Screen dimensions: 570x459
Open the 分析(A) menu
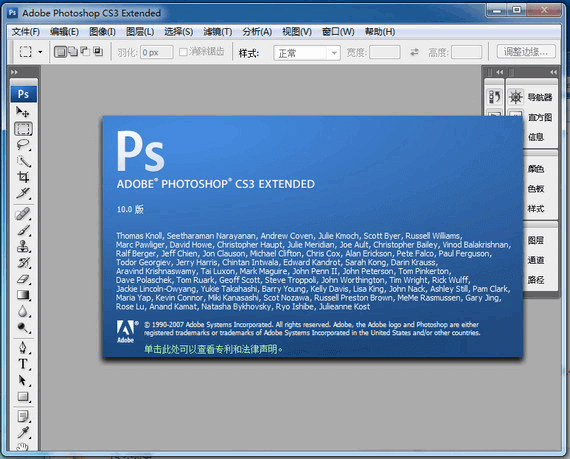(x=257, y=32)
